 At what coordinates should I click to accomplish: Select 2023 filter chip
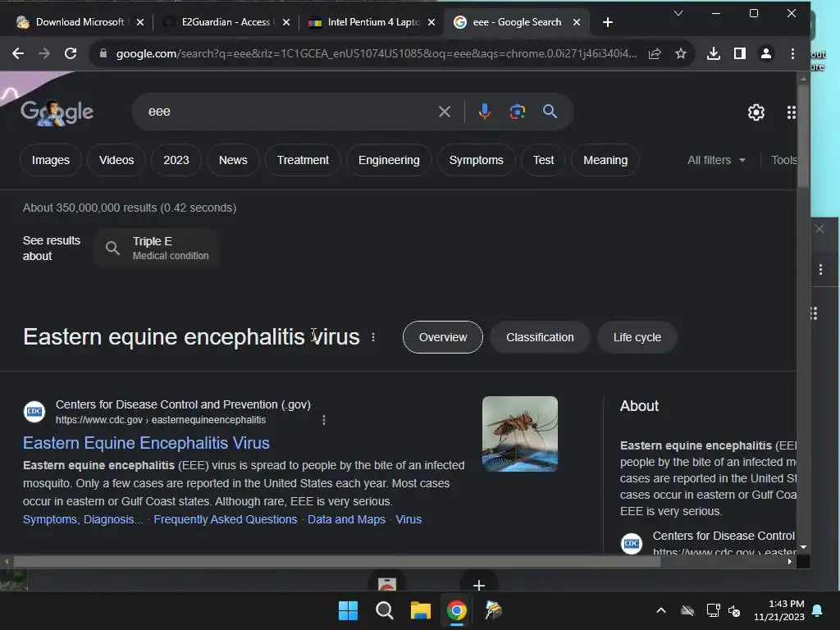(x=176, y=160)
